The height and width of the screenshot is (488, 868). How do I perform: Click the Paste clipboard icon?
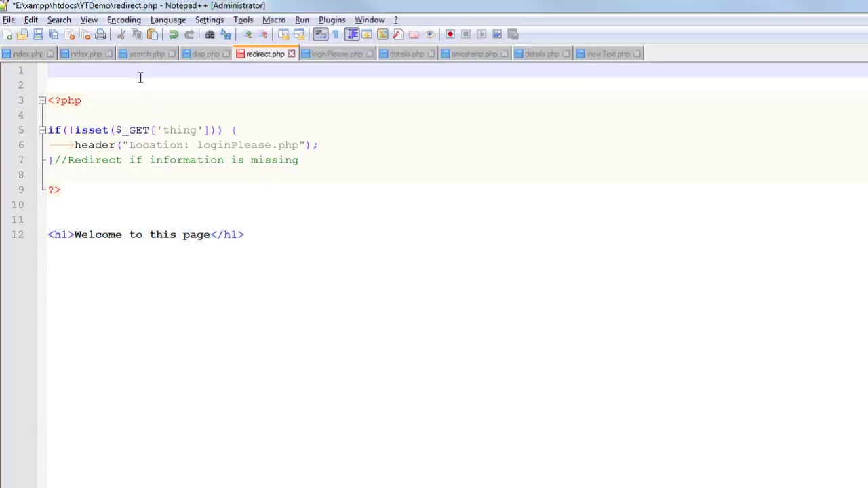pos(152,35)
